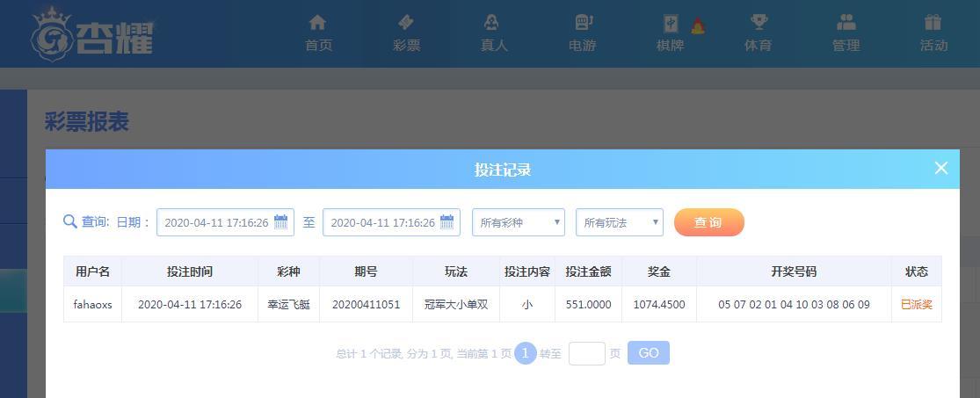Click the 奖金 column header
This screenshot has height=398, width=980.
[x=658, y=271]
